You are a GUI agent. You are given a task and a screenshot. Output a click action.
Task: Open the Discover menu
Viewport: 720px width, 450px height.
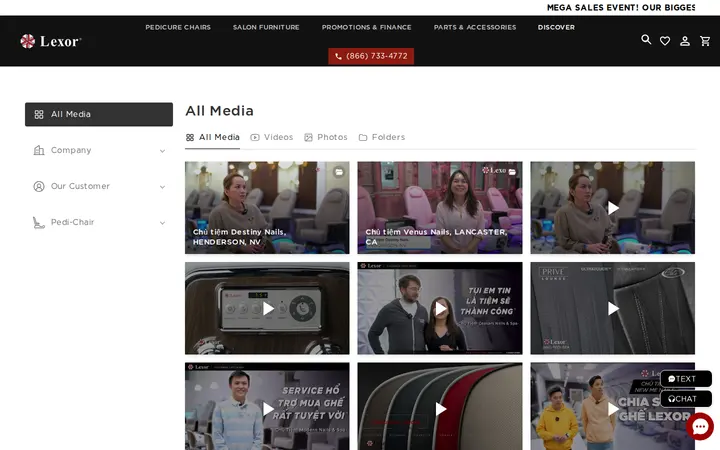(x=556, y=27)
